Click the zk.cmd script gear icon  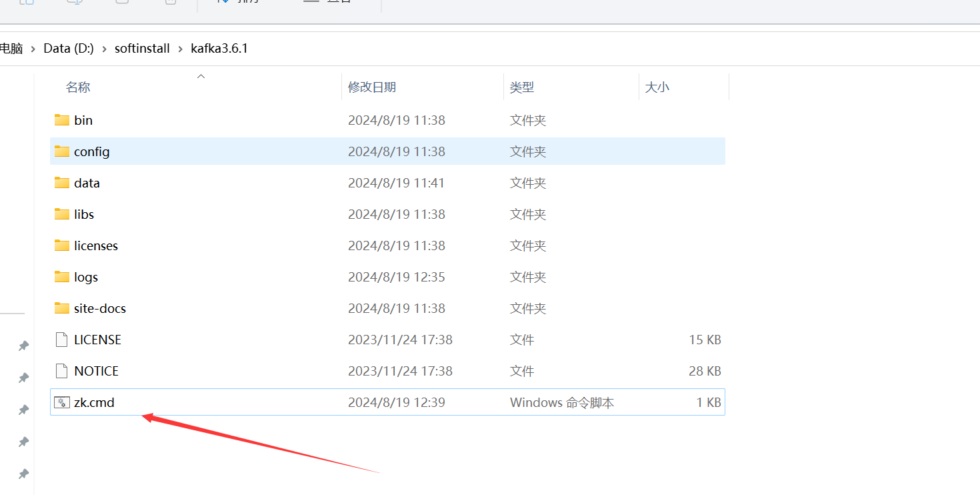62,402
